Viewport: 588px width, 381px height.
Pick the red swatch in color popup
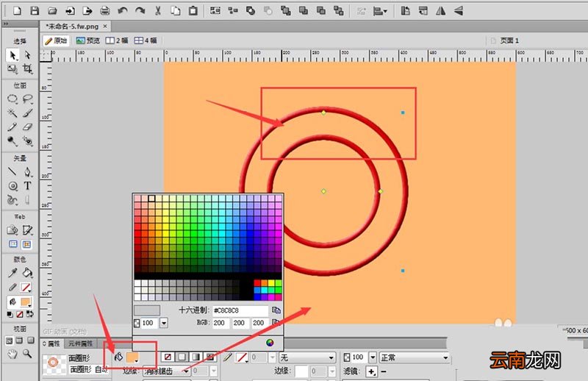coord(257,283)
